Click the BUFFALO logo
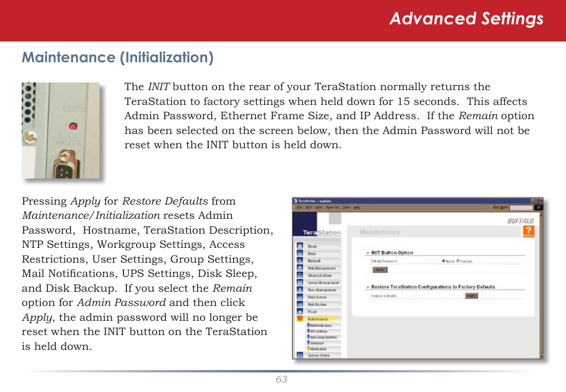The image size is (566, 392). 520,221
